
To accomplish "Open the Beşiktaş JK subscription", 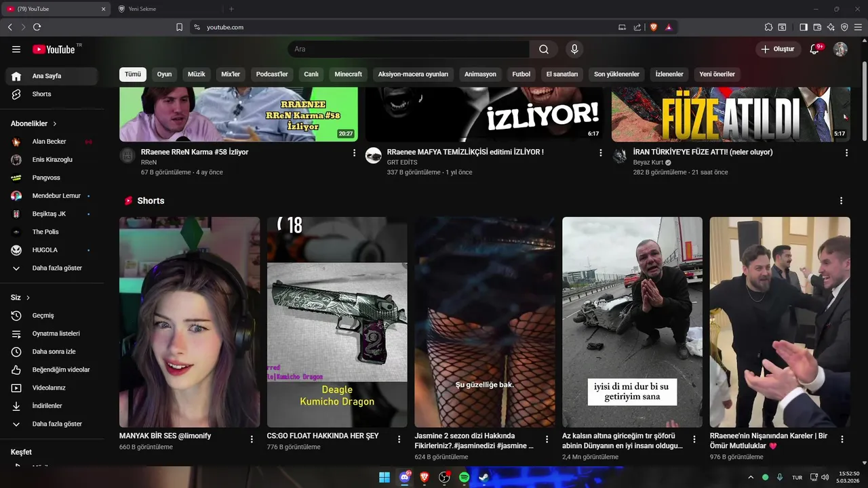I will (52, 214).
